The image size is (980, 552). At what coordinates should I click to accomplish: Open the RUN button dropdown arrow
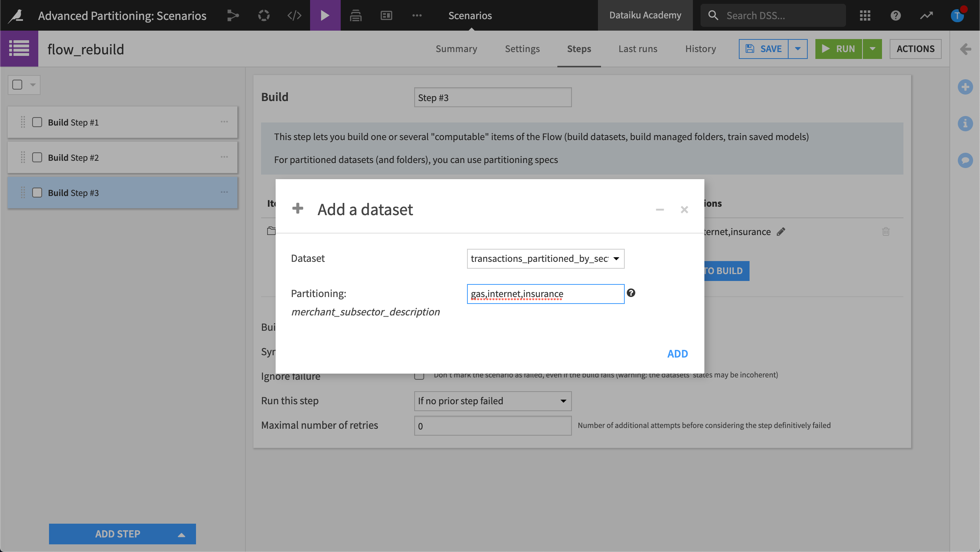tap(872, 49)
